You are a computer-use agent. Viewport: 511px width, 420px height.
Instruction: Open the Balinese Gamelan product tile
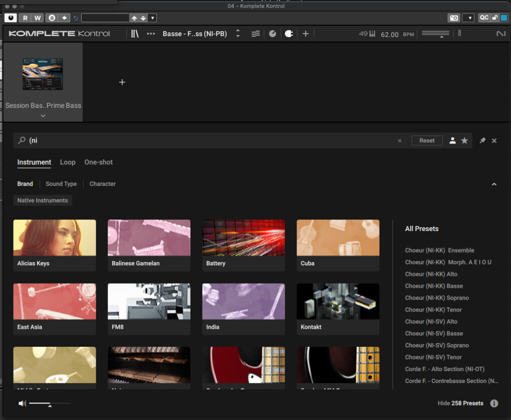coord(149,245)
